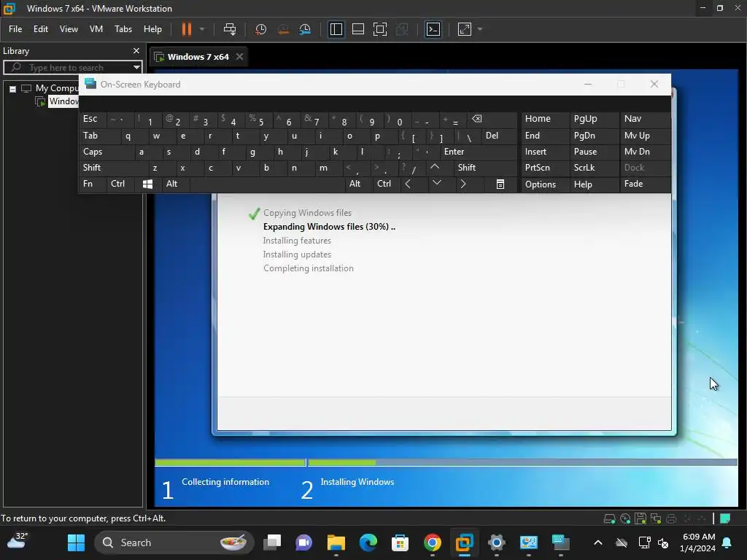Toggle the left Shift key on the keyboard
Screen dimensions: 747x560
(113, 168)
